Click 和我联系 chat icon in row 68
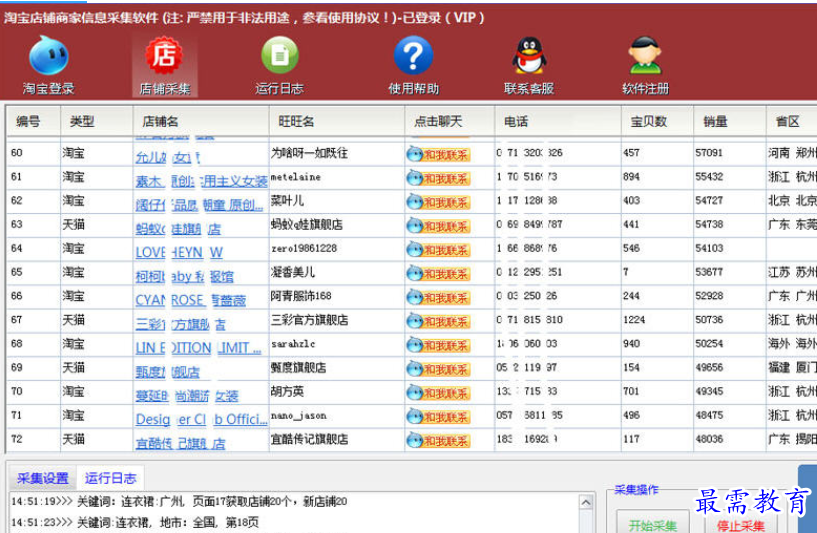 (438, 345)
